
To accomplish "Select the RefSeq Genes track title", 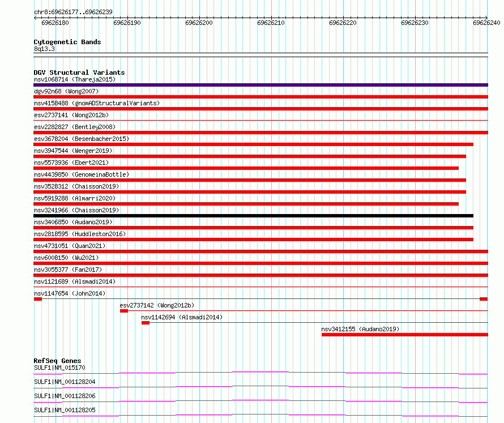I will point(57,361).
